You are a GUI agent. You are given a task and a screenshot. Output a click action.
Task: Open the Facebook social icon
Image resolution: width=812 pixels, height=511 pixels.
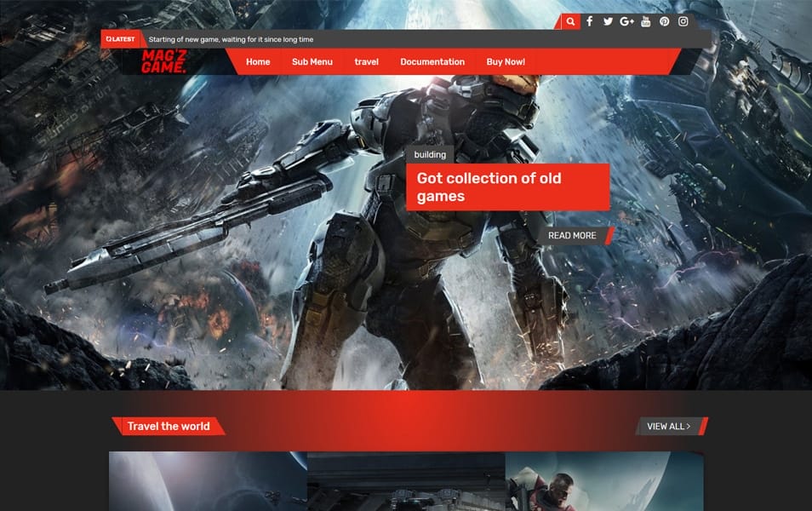point(588,20)
